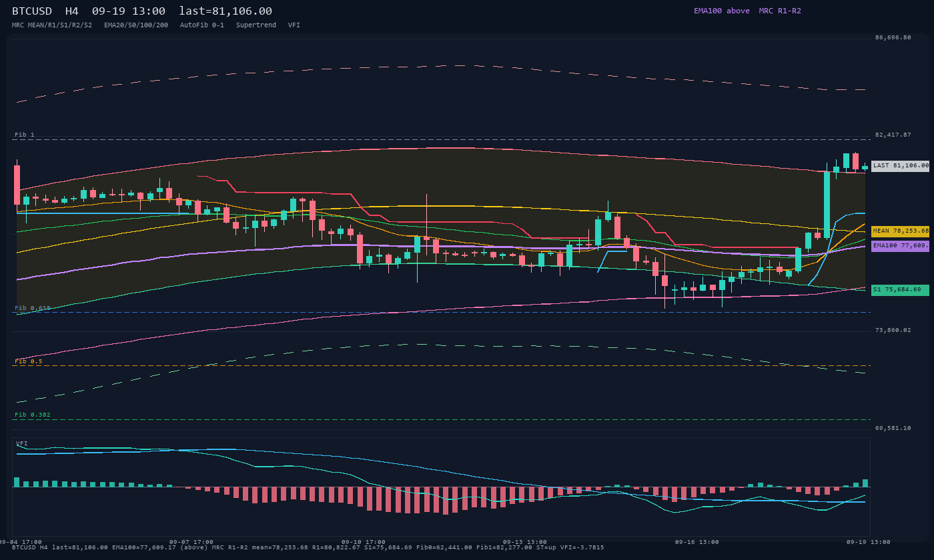Click the 86,696.80 price axis label

(893, 37)
